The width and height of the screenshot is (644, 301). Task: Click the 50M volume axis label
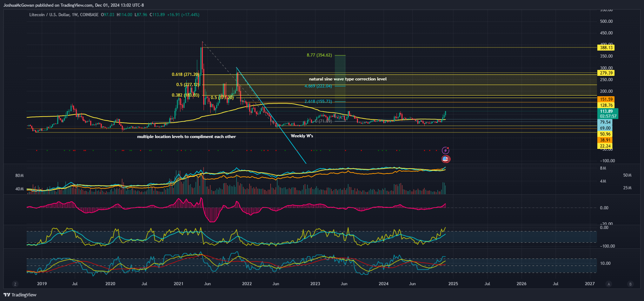[627, 175]
